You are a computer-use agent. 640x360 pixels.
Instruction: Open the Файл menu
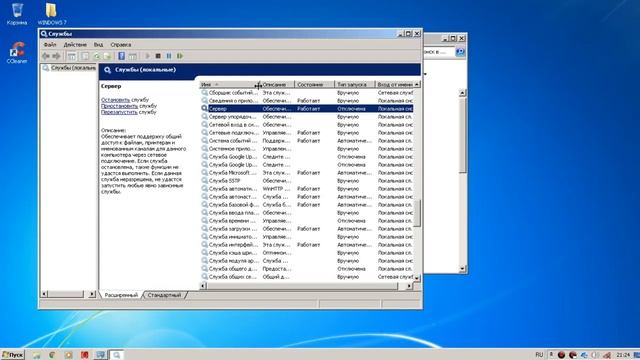coord(50,44)
